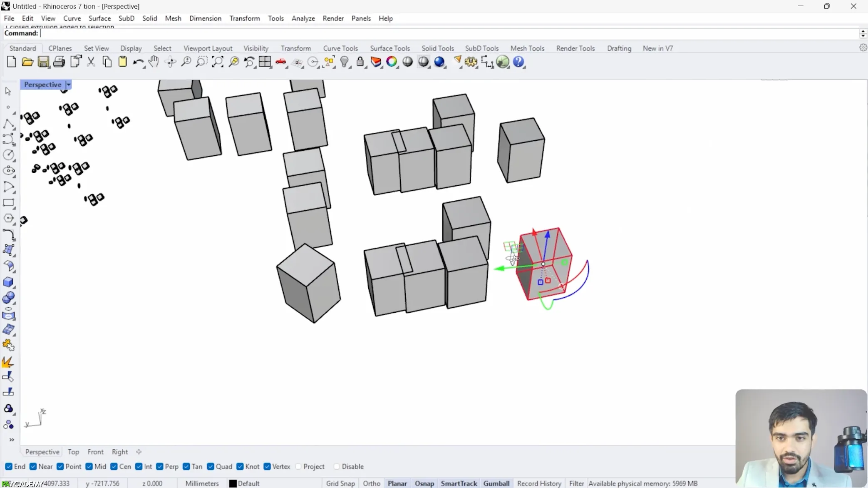The width and height of the screenshot is (868, 488).
Task: Open the Perspective viewport dropdown arrow
Action: (x=69, y=85)
